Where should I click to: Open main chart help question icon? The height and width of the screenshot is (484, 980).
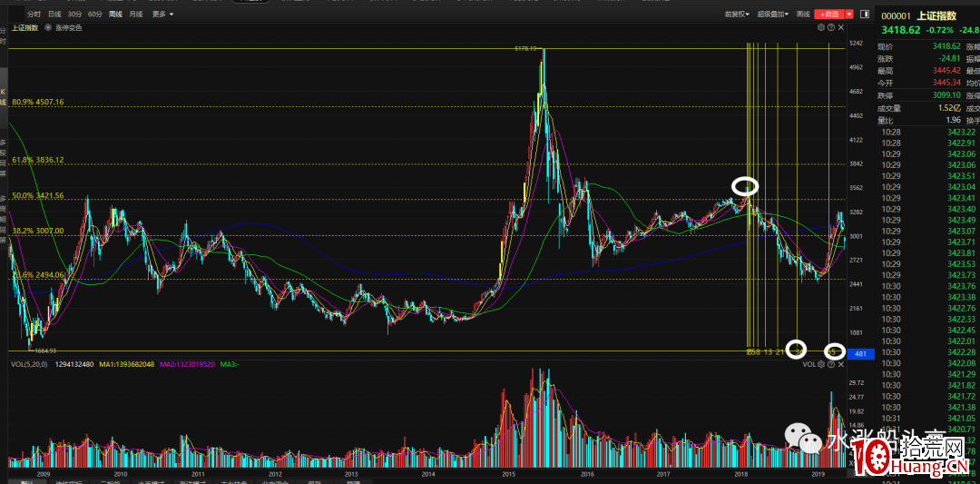(830, 27)
